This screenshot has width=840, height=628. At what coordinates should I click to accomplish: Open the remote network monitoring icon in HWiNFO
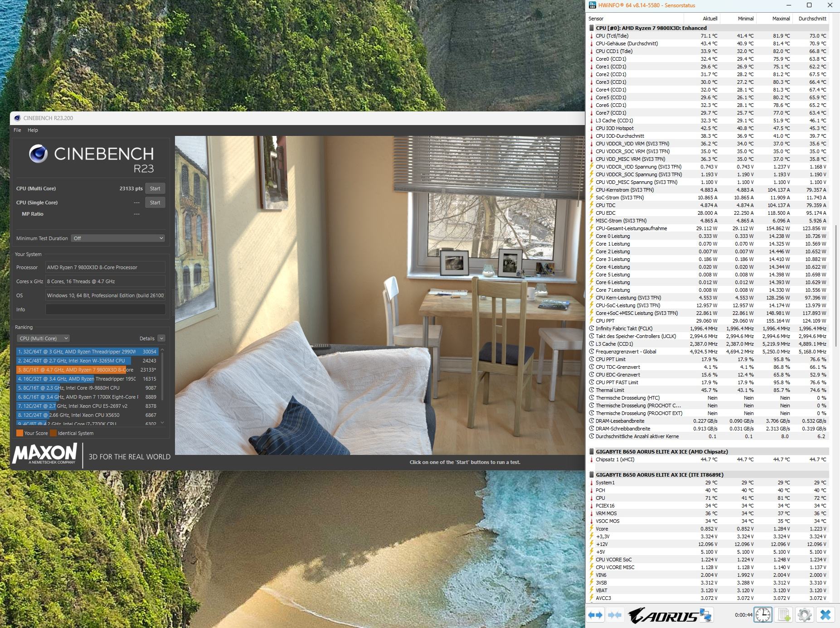pos(705,615)
